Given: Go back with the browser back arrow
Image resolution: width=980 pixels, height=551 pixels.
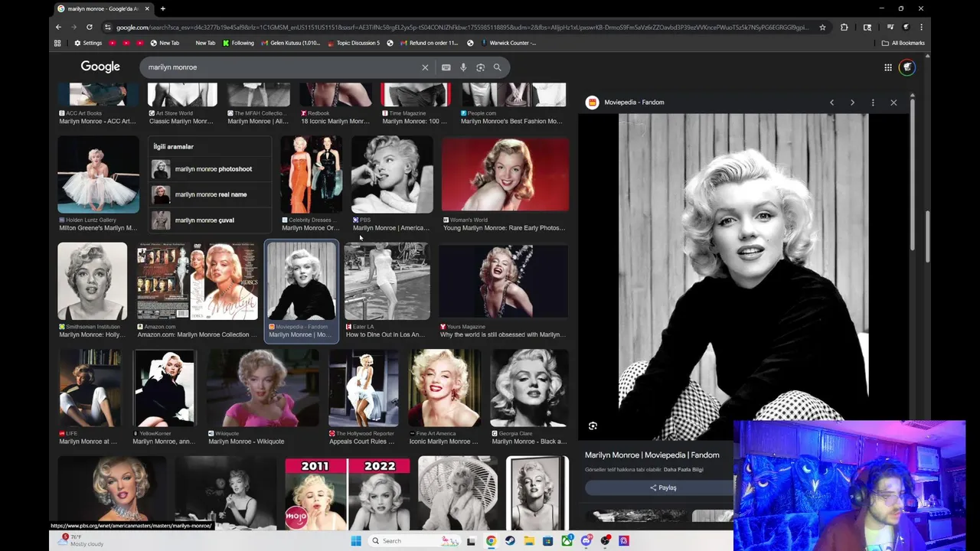Looking at the screenshot, I should pyautogui.click(x=58, y=27).
